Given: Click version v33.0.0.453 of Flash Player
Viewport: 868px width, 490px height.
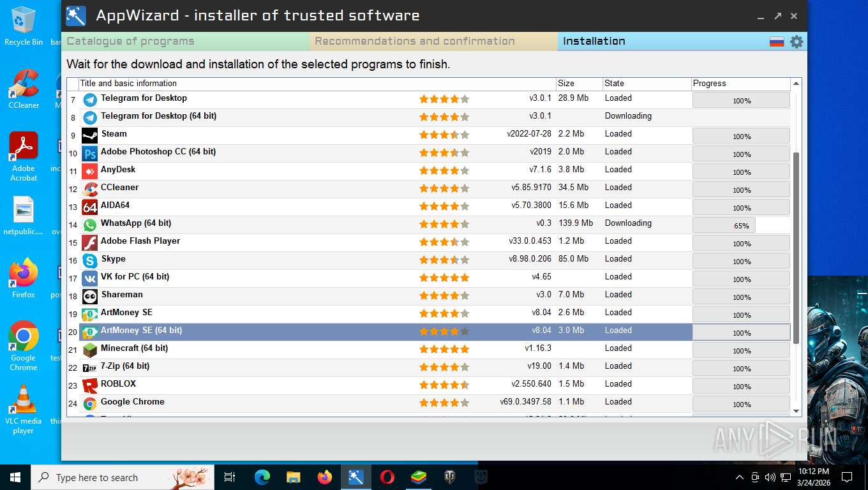Looking at the screenshot, I should point(530,241).
